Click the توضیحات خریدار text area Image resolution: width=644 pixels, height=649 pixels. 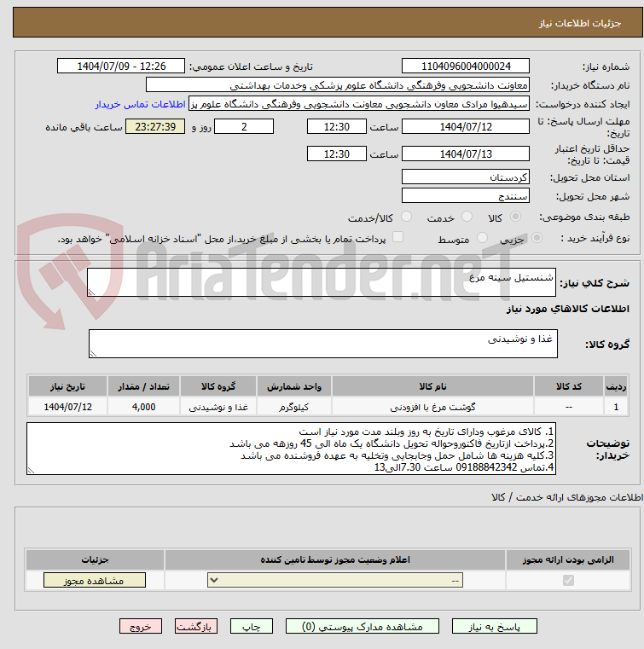point(291,449)
